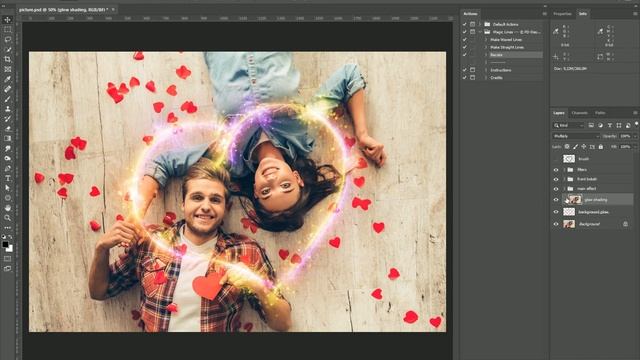
Task: Expand the front bokeh layer group
Action: click(564, 179)
